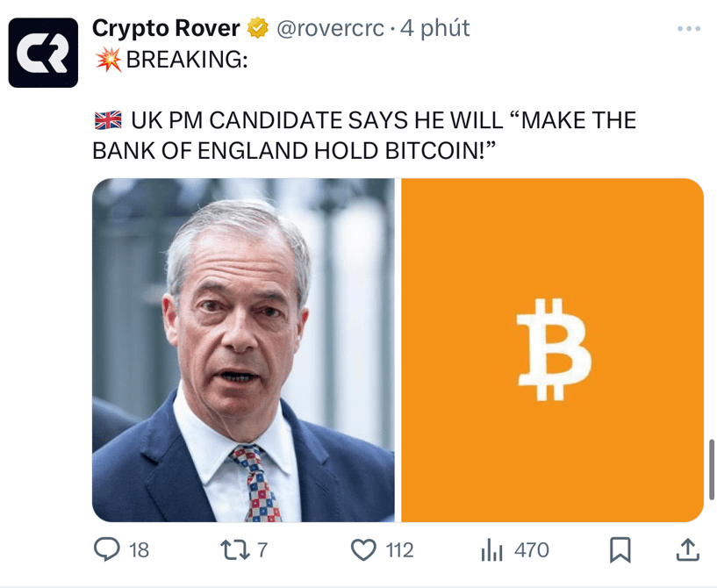
Task: Click the tweet text about Bank of England
Action: pyautogui.click(x=364, y=135)
